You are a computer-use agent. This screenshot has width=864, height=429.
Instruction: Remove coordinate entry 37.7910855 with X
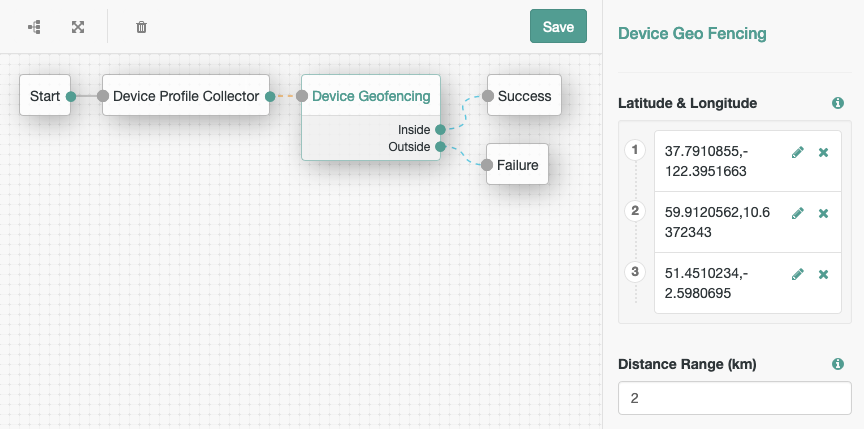click(823, 152)
